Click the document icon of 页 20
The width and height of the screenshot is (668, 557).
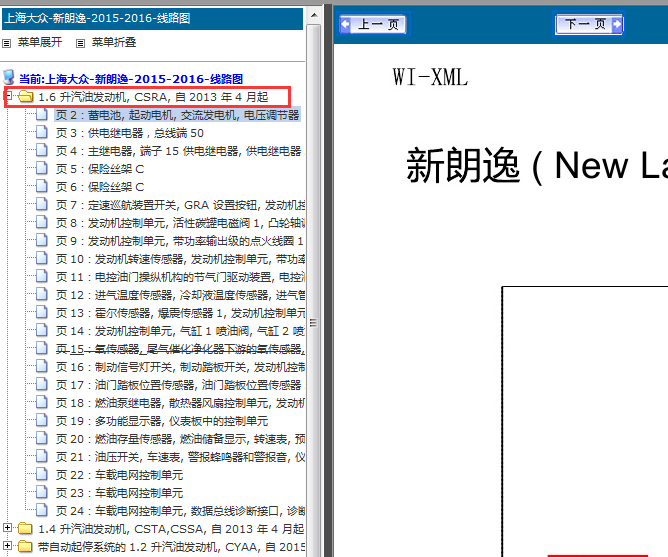pyautogui.click(x=42, y=438)
